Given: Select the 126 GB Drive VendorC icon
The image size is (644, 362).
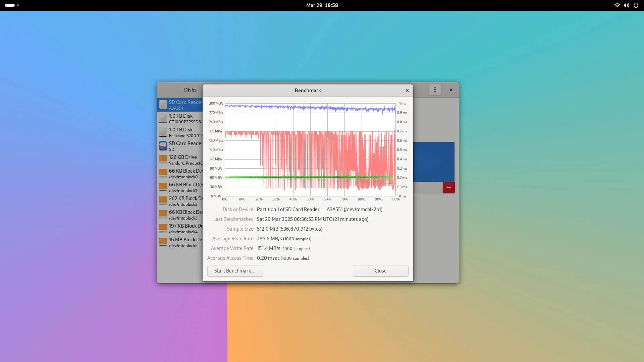Looking at the screenshot, I should point(163,160).
